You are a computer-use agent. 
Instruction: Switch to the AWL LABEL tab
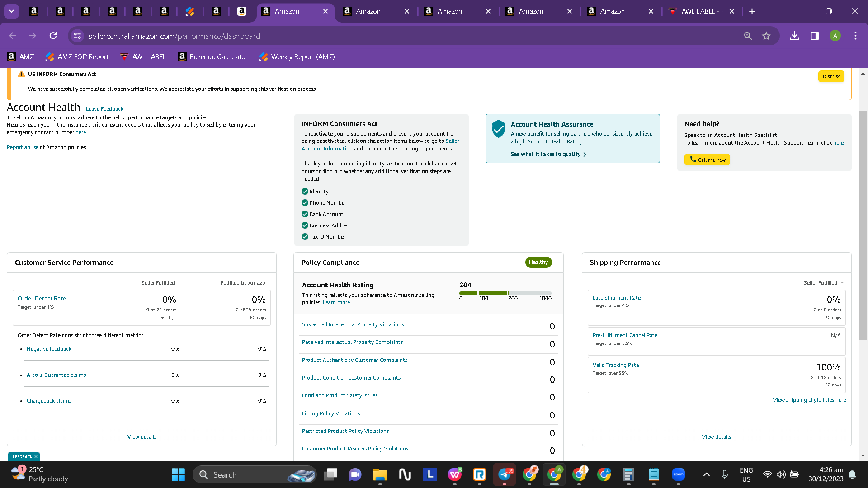pyautogui.click(x=700, y=11)
